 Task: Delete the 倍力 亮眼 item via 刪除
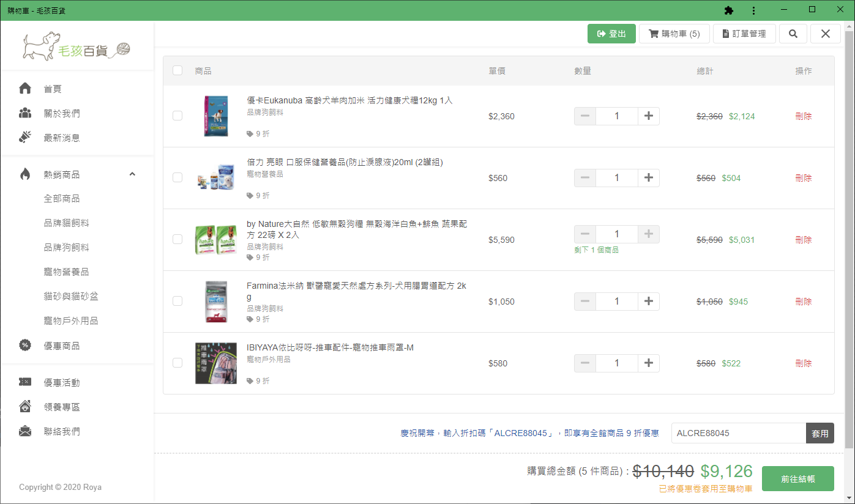[x=804, y=178]
